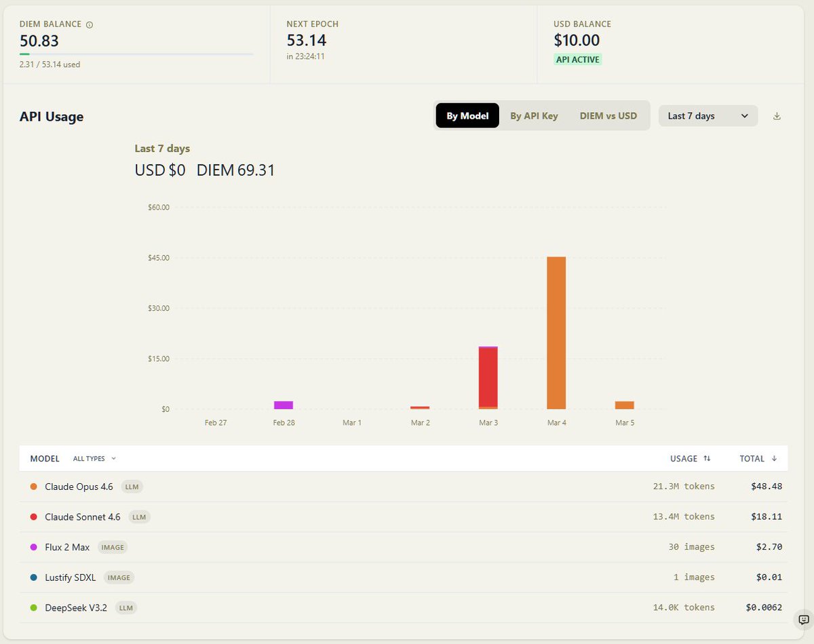814x644 pixels.
Task: Click the $48.48 total value
Action: (x=767, y=487)
